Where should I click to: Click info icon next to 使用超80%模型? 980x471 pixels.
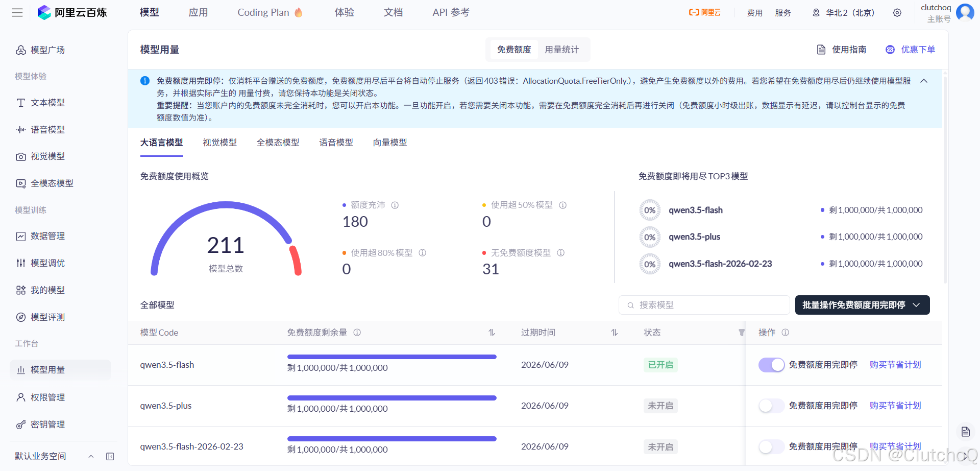coord(423,253)
